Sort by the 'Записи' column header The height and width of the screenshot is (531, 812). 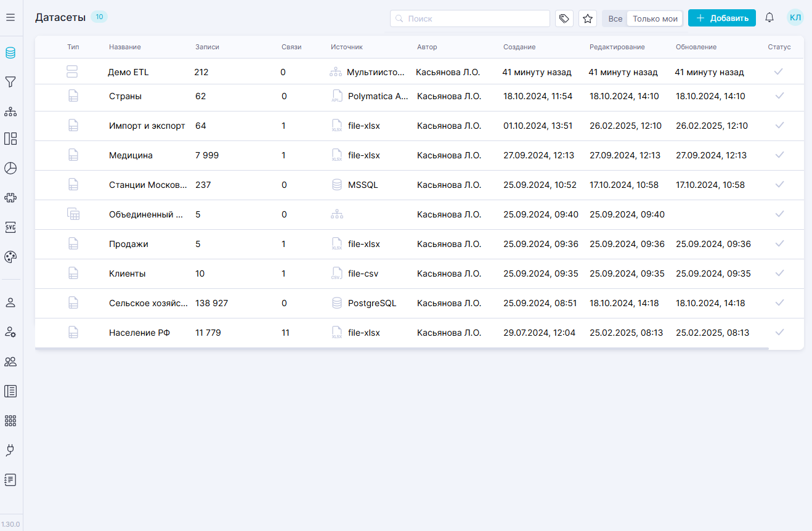pos(207,47)
